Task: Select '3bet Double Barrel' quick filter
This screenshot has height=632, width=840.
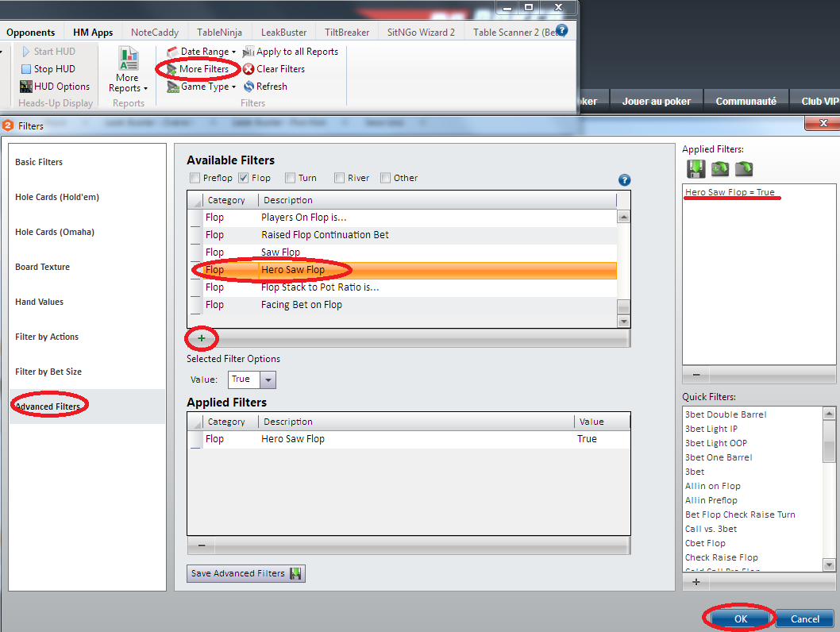Action: pos(726,414)
